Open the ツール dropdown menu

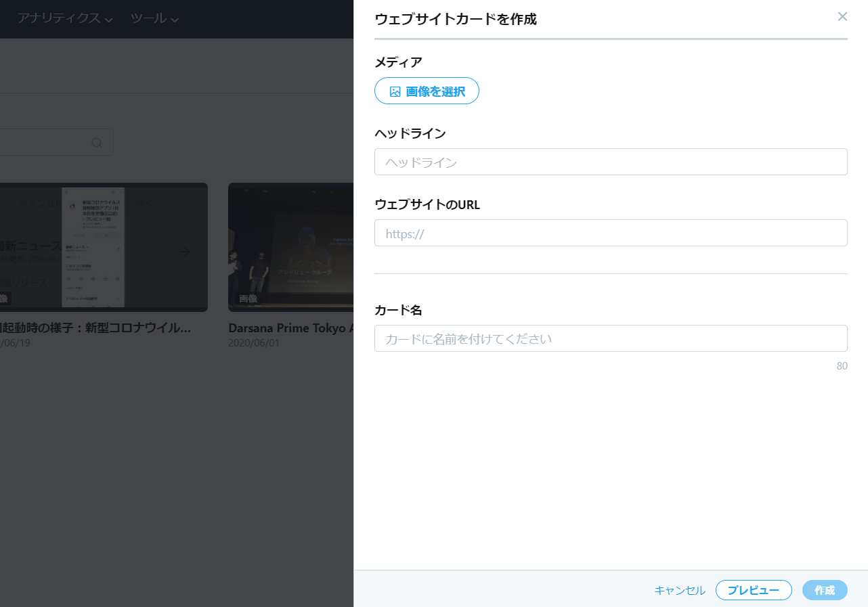tap(154, 18)
